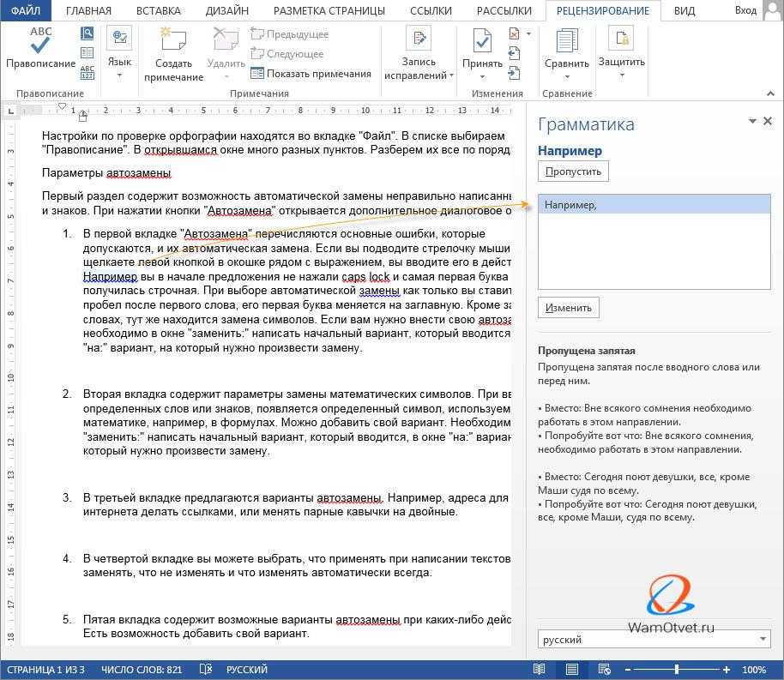Click proofing errors icon in status bar
The image size is (784, 680).
[x=206, y=669]
